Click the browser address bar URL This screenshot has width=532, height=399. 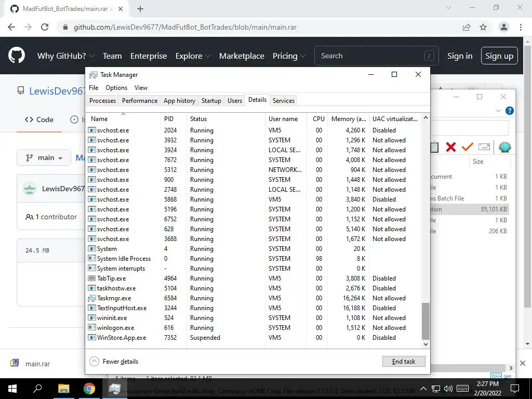point(185,27)
